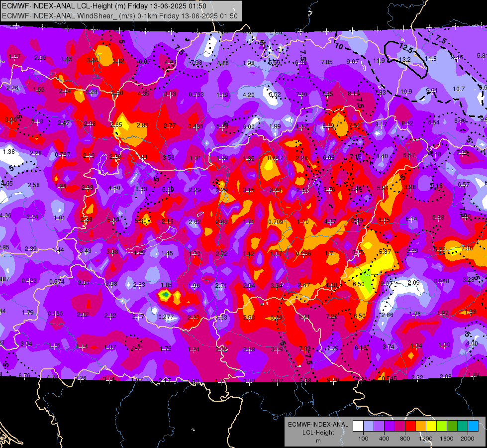This screenshot has width=487, height=448.
Task: Click the 7.79 wind shear value
Action: coord(333,348)
